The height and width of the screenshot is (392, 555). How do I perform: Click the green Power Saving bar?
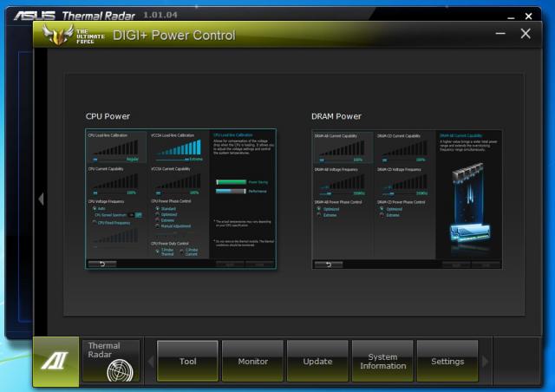[x=232, y=182]
